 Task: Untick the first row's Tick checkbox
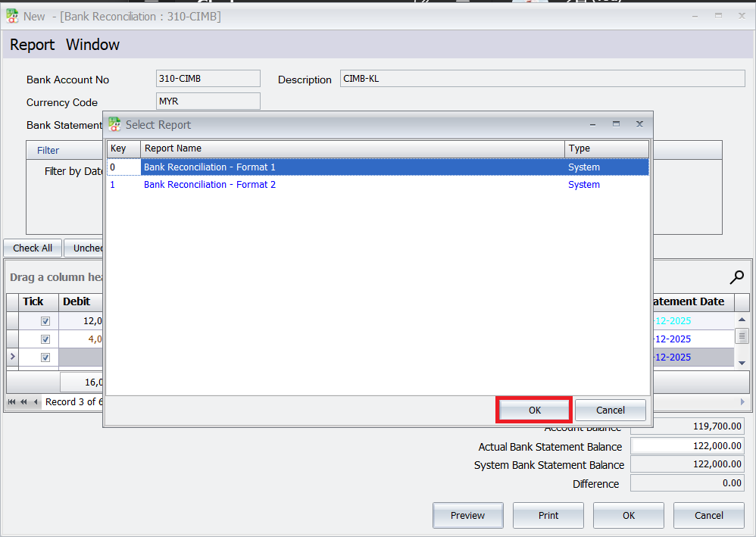pos(45,321)
